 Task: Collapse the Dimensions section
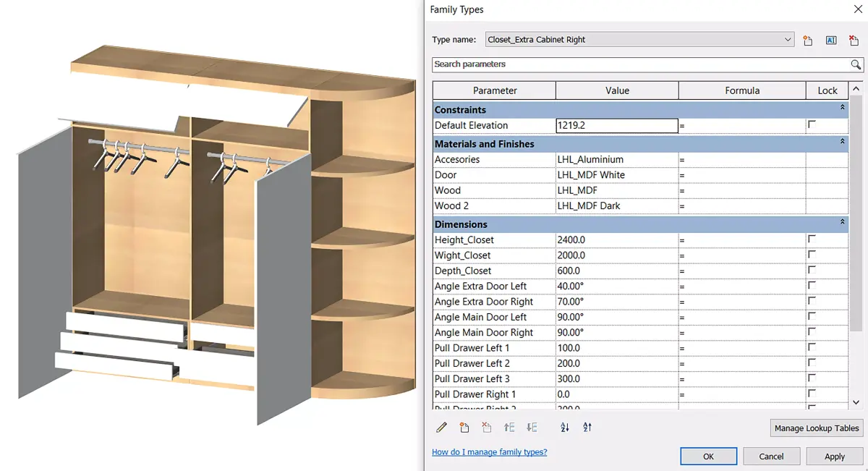tap(841, 224)
